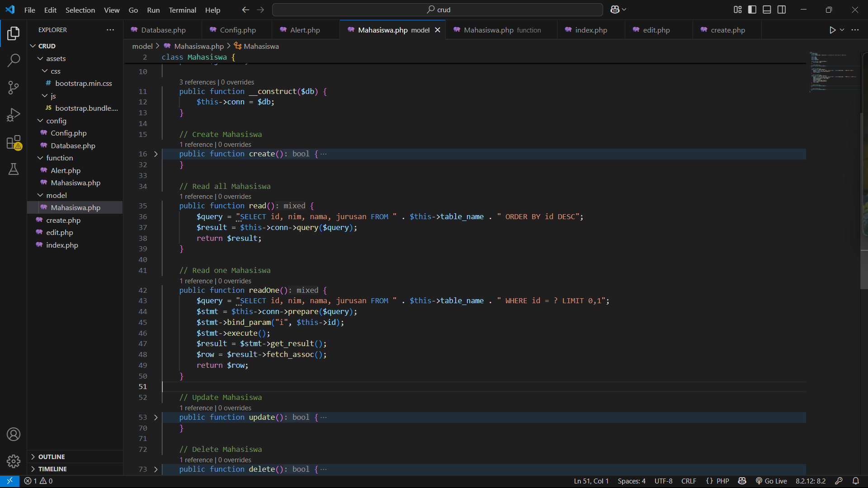Collapse the assets folder
The image size is (868, 488).
(x=56, y=59)
